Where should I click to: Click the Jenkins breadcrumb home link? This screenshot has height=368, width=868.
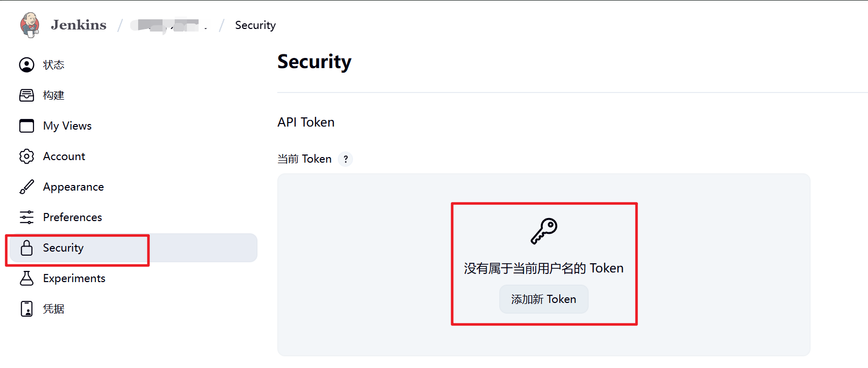(x=79, y=25)
